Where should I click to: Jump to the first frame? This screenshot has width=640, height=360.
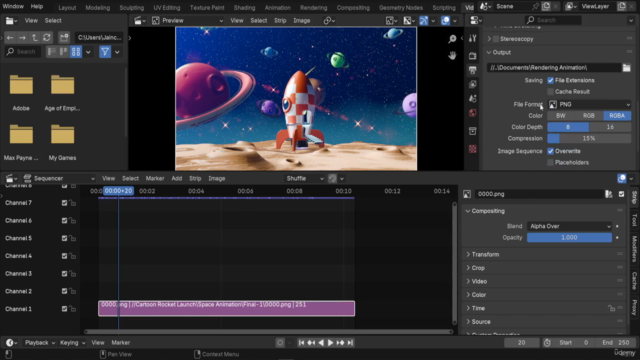[x=301, y=343]
